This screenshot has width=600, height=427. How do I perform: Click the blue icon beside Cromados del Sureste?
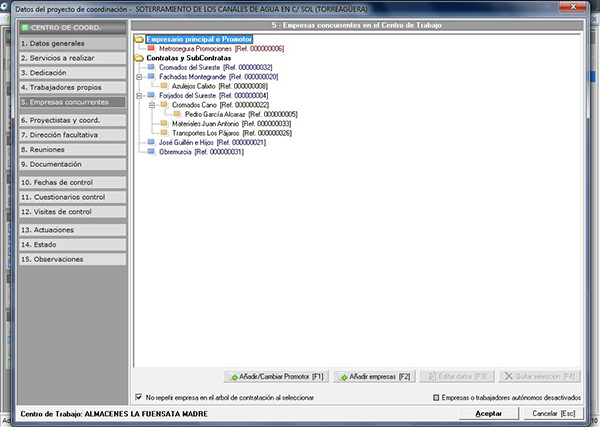click(152, 67)
